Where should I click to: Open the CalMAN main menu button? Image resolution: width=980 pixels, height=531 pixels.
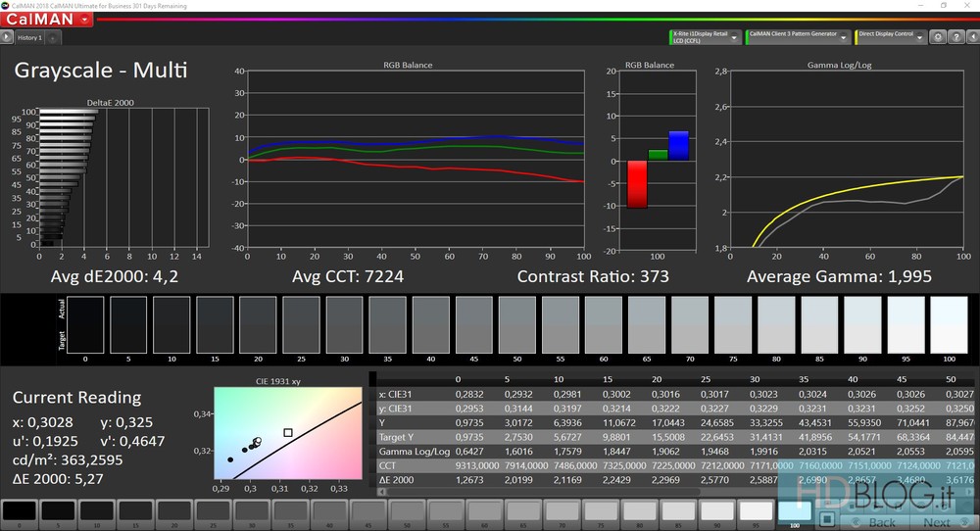tap(47, 19)
